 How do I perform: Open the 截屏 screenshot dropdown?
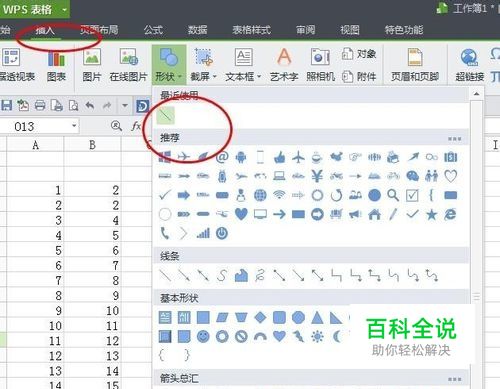pos(203,65)
